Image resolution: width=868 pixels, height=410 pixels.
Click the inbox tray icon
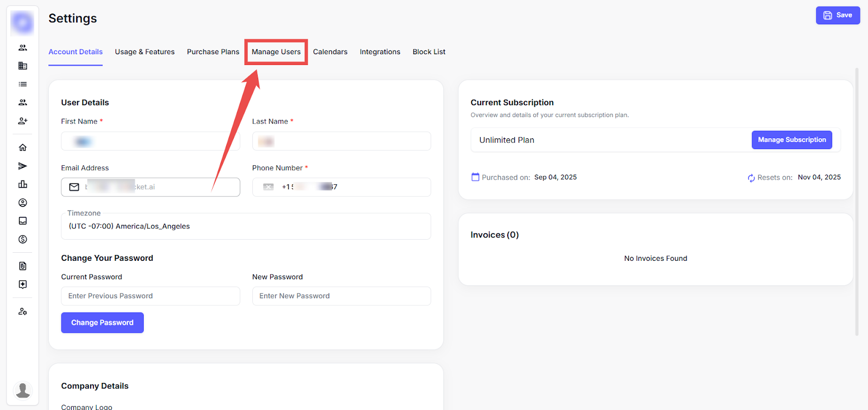point(23,221)
